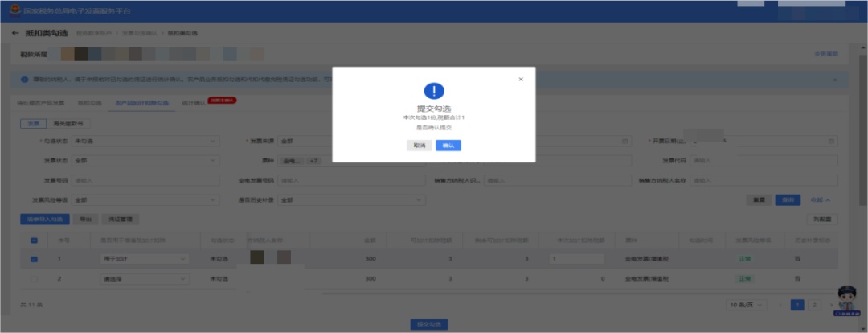Switch to 抵扣勾选 tab
This screenshot has width=868, height=333.
(x=90, y=103)
